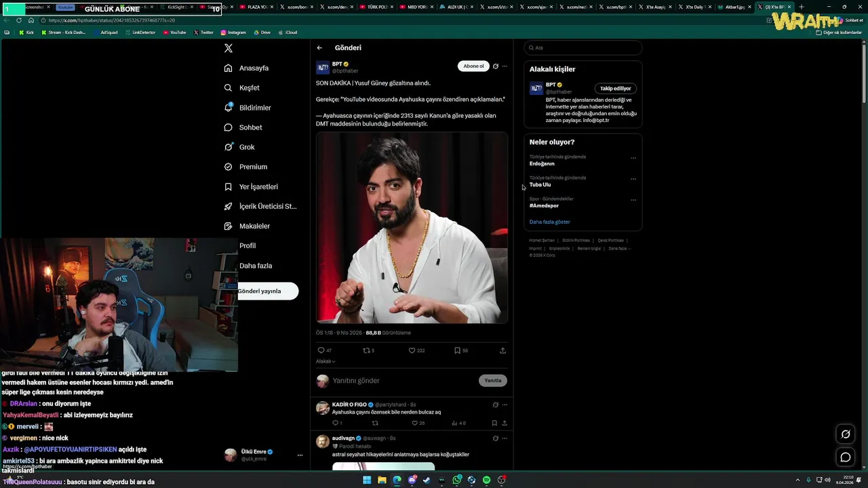Open more options on BPT post
The height and width of the screenshot is (488, 868).
pos(505,66)
